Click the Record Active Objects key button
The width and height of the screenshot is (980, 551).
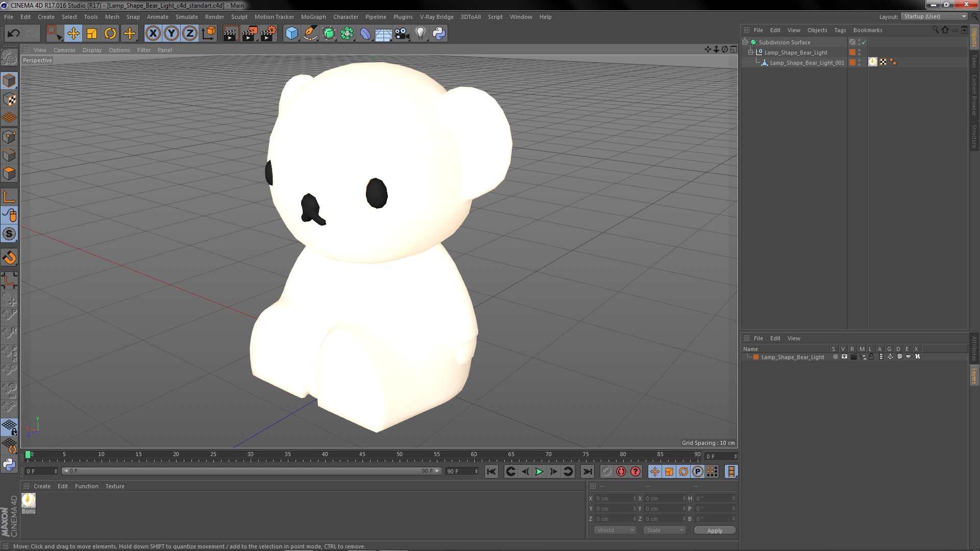[x=606, y=471]
